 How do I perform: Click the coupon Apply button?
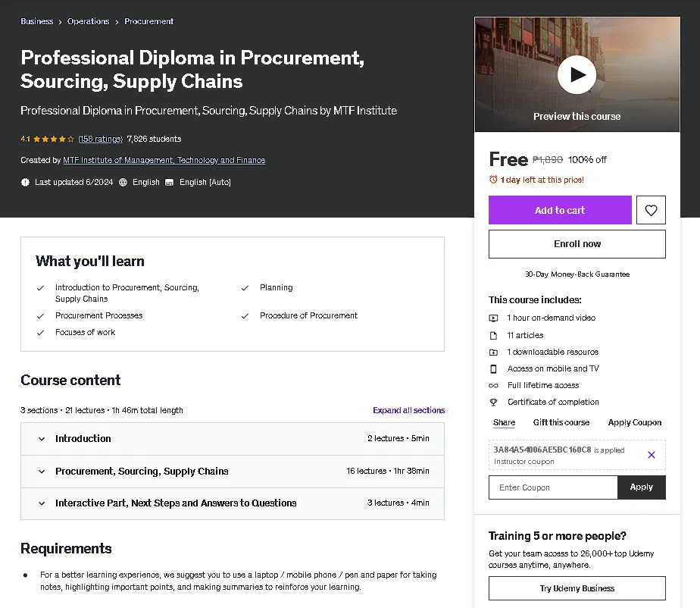(642, 487)
